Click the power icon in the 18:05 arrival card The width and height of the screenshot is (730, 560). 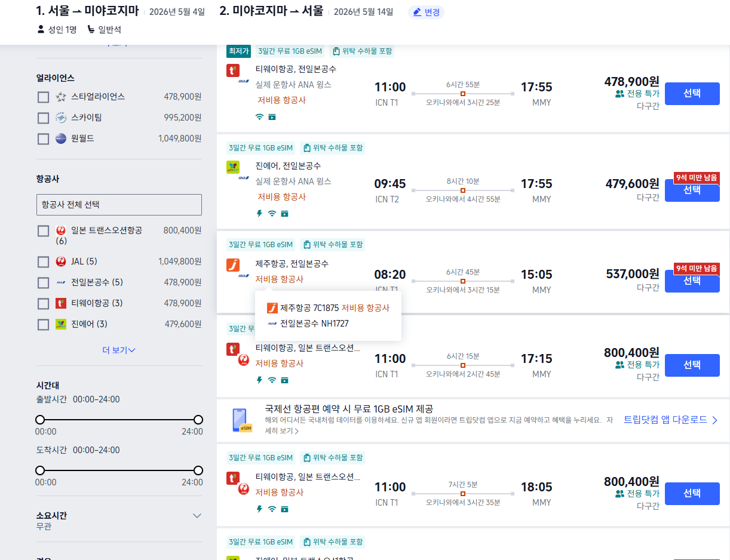259,509
